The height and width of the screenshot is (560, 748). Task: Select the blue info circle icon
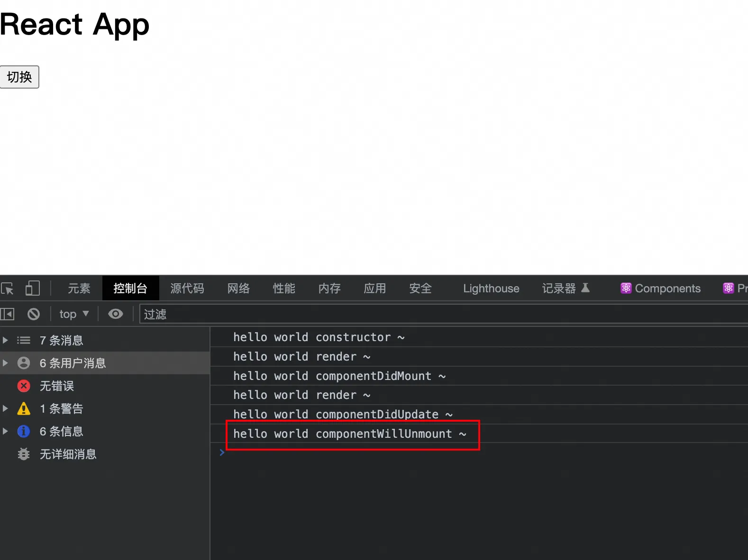coord(24,432)
